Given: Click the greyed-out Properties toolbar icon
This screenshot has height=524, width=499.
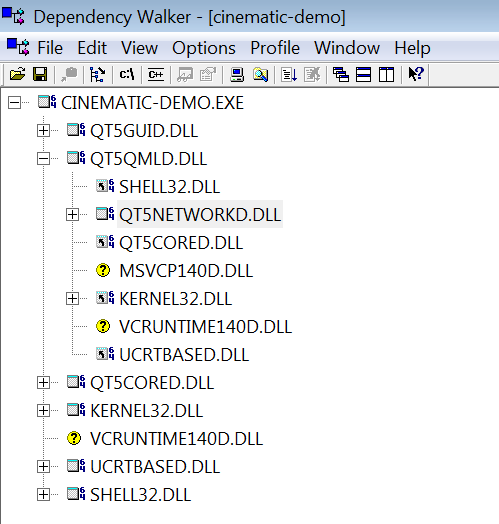Looking at the screenshot, I should tap(208, 74).
